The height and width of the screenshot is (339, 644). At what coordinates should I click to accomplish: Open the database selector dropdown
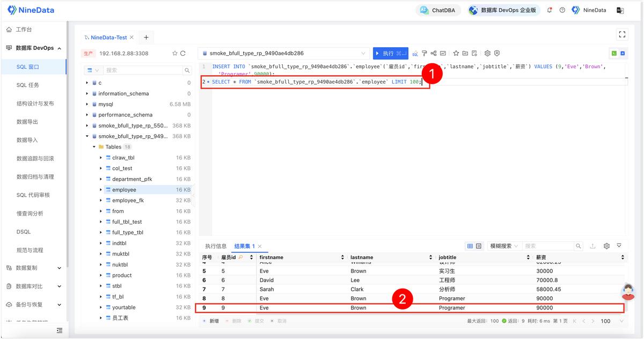pos(283,53)
